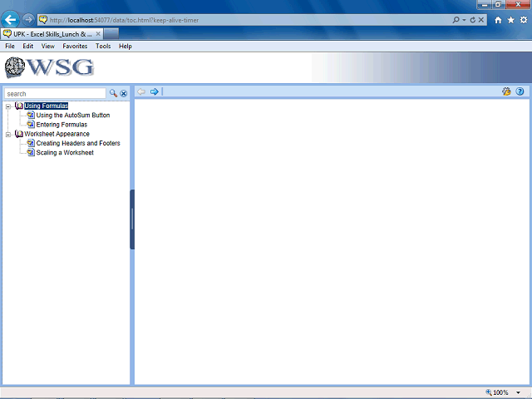Viewport: 532px width, 399px height.
Task: Open the browser Tools gear icon
Action: pyautogui.click(x=524, y=20)
